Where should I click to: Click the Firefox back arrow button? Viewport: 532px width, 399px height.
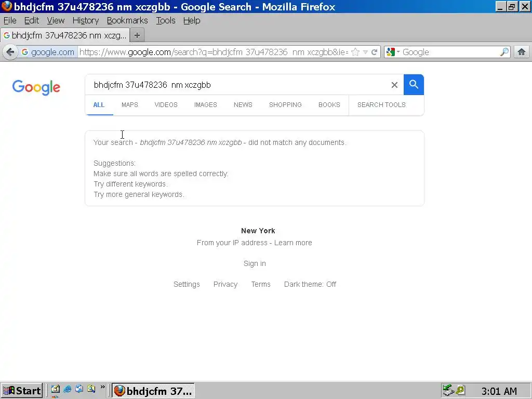[x=10, y=52]
